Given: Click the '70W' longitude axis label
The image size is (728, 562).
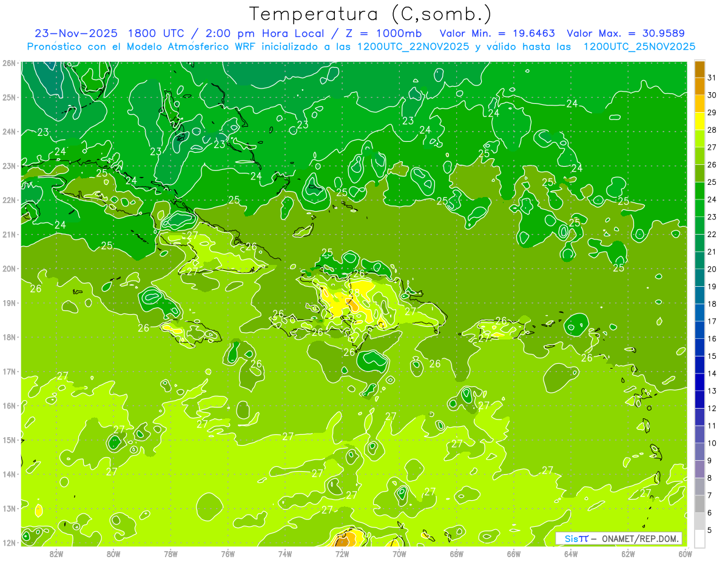Looking at the screenshot, I should click(x=399, y=554).
